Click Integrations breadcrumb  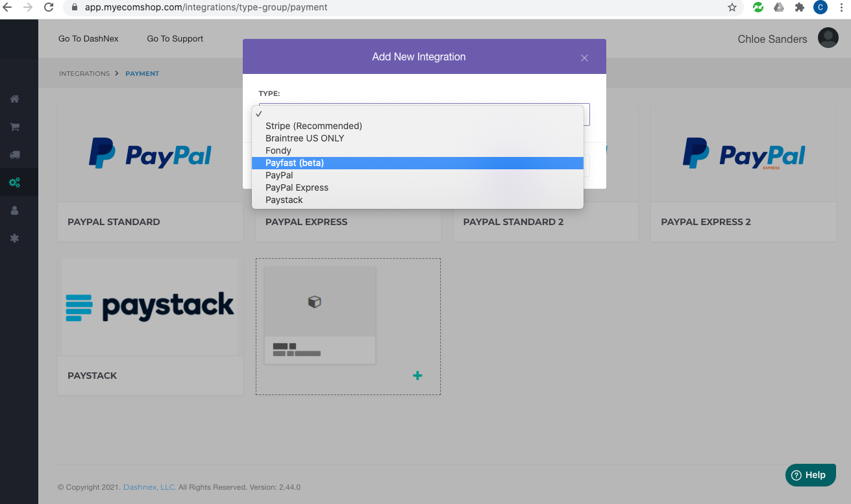(x=84, y=73)
